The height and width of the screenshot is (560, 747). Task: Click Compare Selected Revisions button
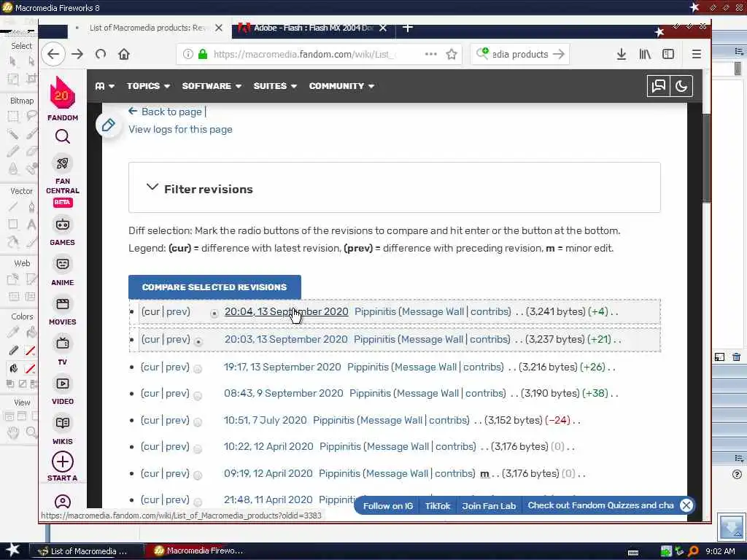214,287
